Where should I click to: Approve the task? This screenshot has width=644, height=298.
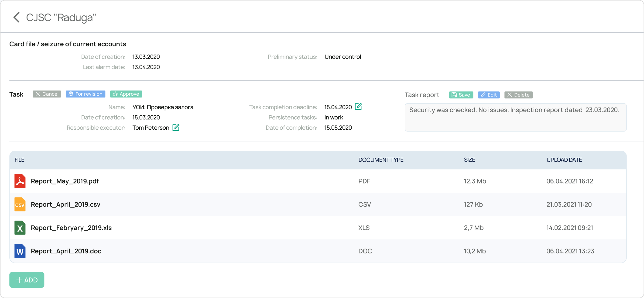126,94
